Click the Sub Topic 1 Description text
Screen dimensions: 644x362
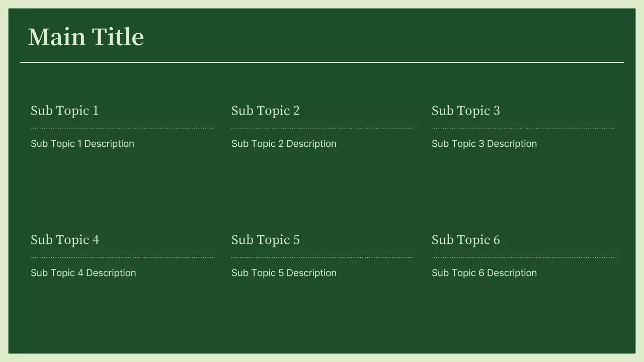tap(83, 144)
